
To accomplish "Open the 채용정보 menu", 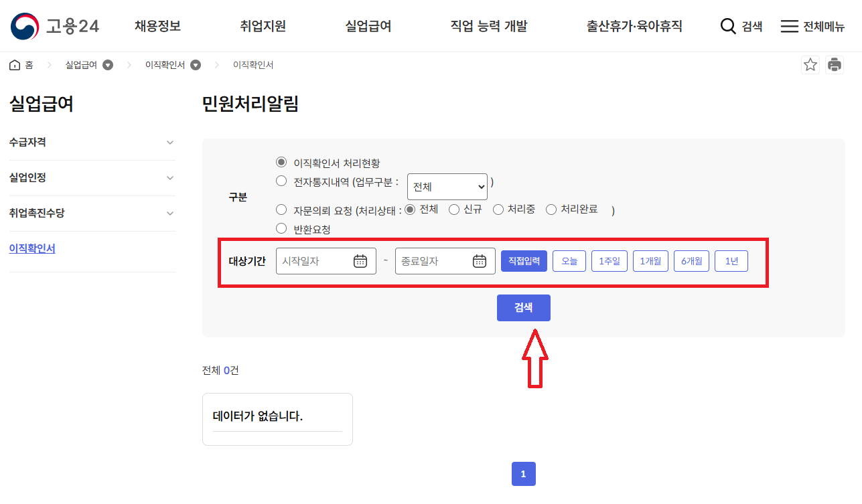I will [157, 26].
